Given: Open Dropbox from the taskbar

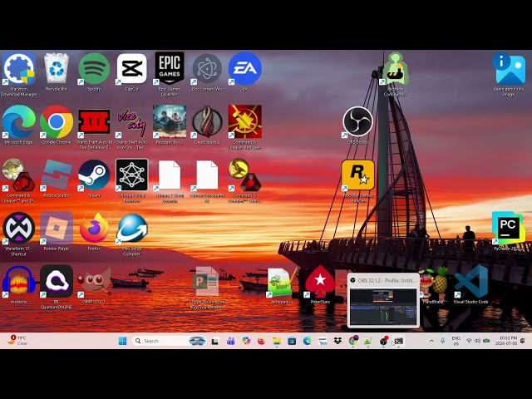Looking at the screenshot, I should click(x=337, y=341).
